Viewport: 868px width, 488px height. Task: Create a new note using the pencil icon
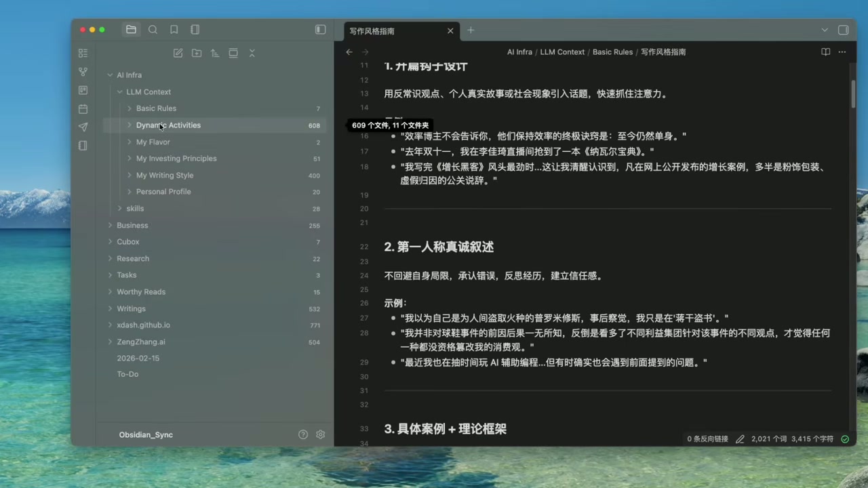click(x=178, y=53)
